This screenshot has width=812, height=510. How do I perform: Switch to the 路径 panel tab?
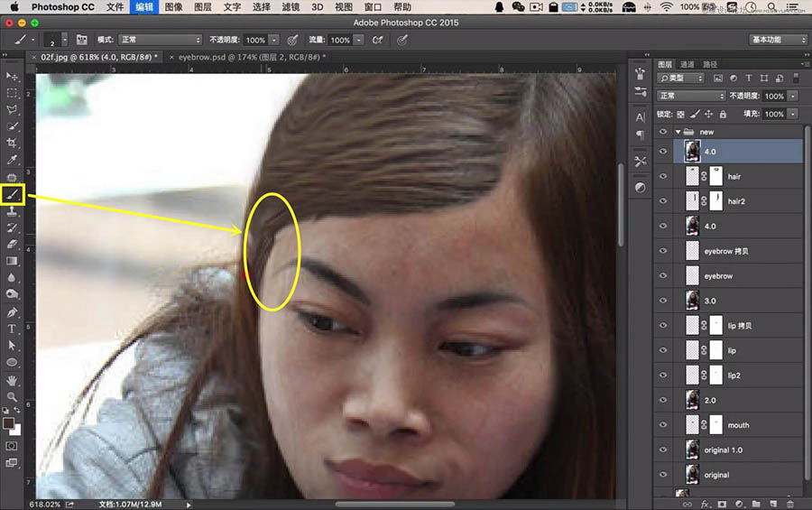click(711, 64)
